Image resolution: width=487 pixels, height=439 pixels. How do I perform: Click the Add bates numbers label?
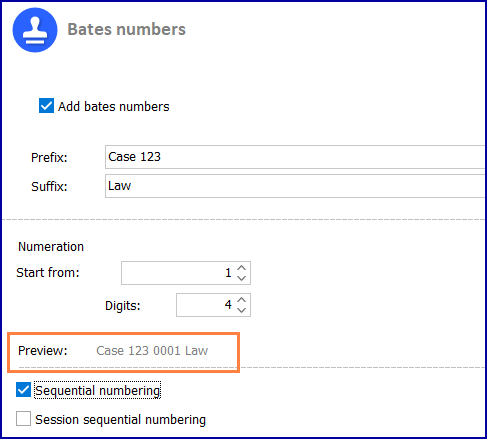click(114, 107)
